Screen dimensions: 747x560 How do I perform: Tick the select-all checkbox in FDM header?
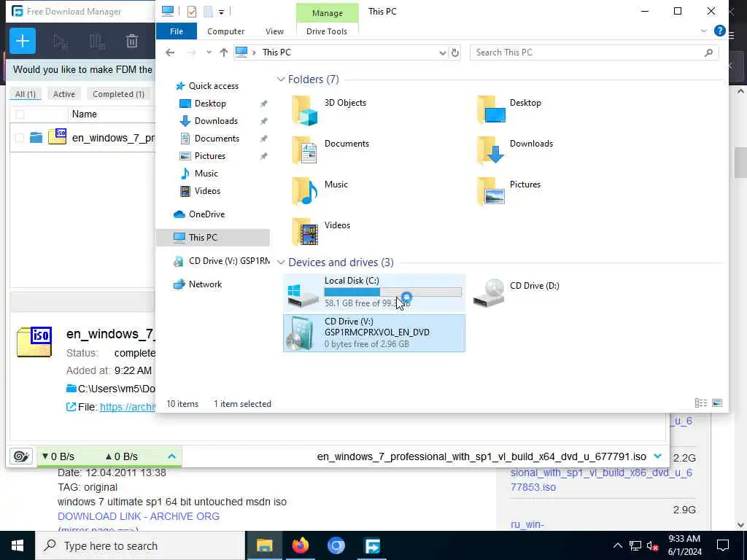click(20, 114)
